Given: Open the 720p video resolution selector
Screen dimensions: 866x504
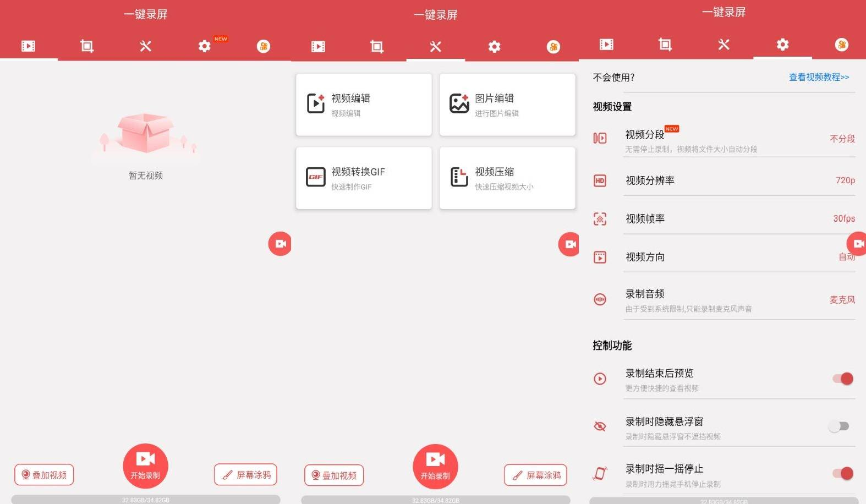Looking at the screenshot, I should pyautogui.click(x=845, y=180).
